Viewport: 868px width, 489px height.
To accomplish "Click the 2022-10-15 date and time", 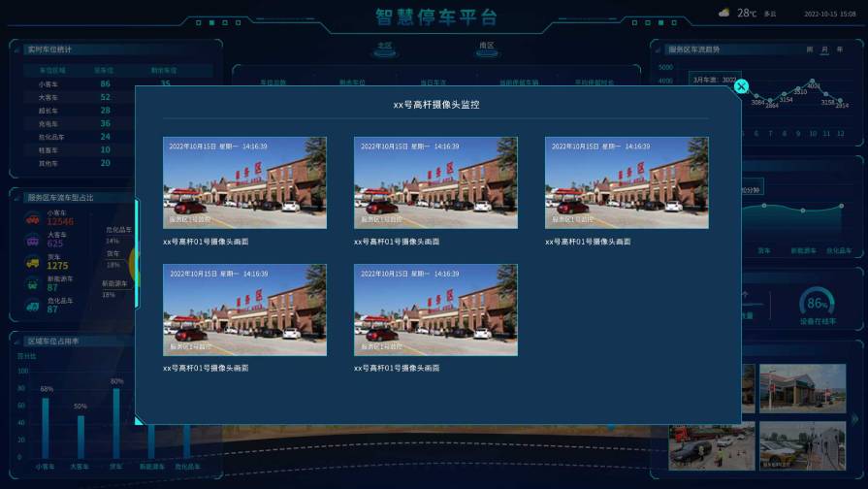I will 830,14.
